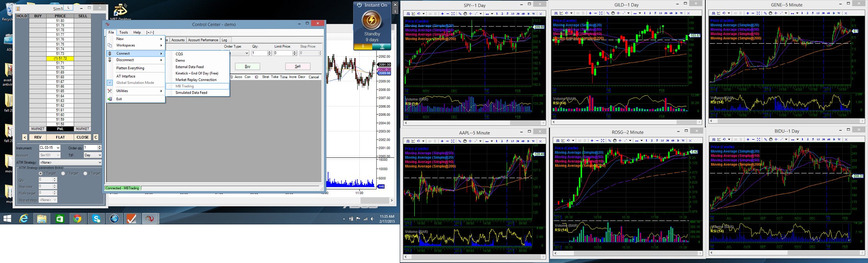The height and width of the screenshot is (263, 868).
Task: Select MB Trading connection in Connect submenu
Action: click(197, 86)
